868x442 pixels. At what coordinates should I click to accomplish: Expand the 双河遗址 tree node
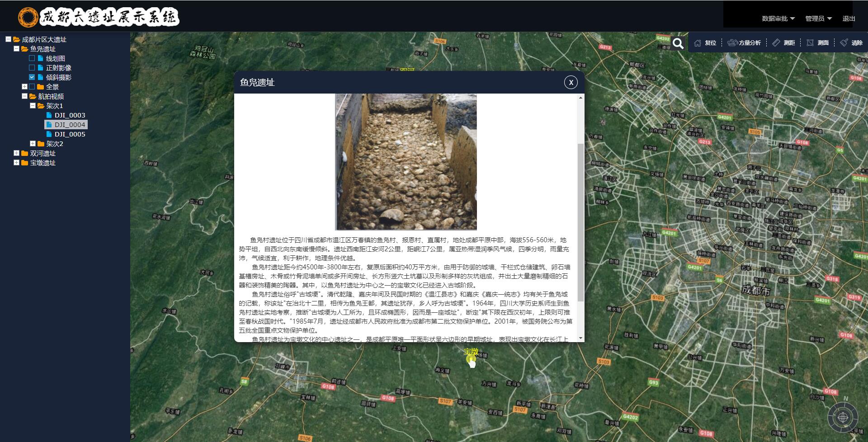[x=16, y=153]
